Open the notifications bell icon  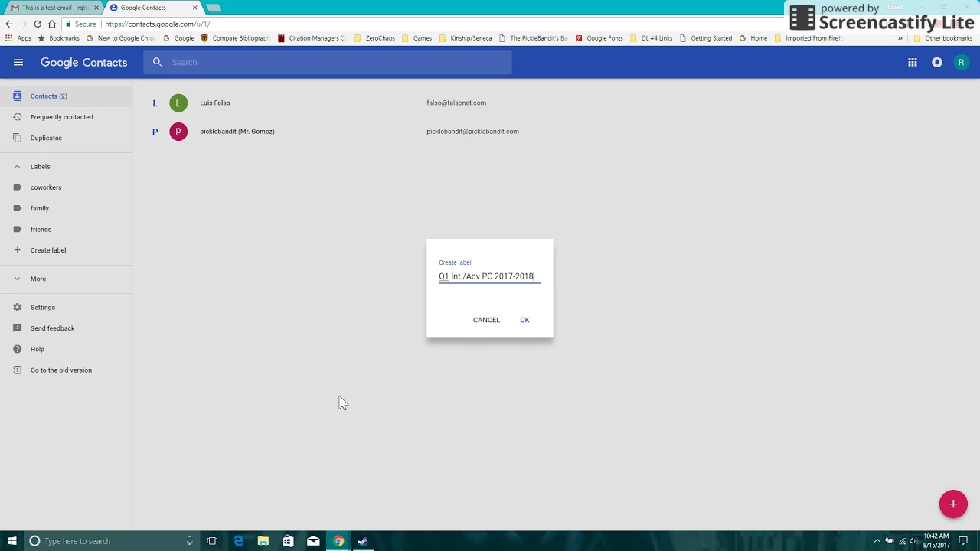pyautogui.click(x=937, y=63)
